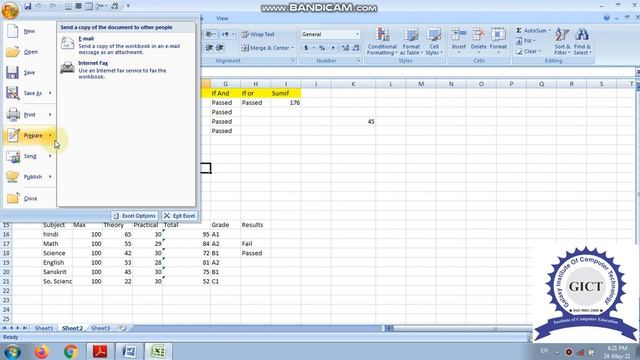Switch to Sheet1 tab

(x=44, y=328)
